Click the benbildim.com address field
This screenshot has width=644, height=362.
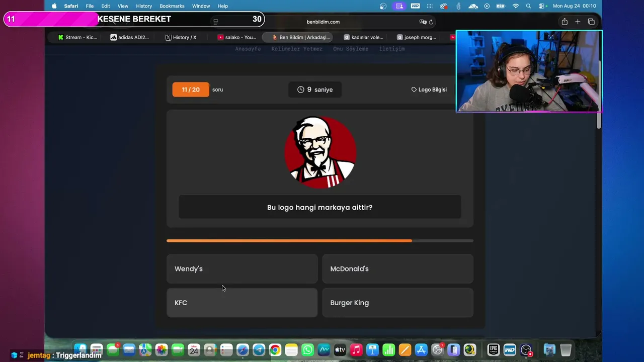click(x=323, y=22)
